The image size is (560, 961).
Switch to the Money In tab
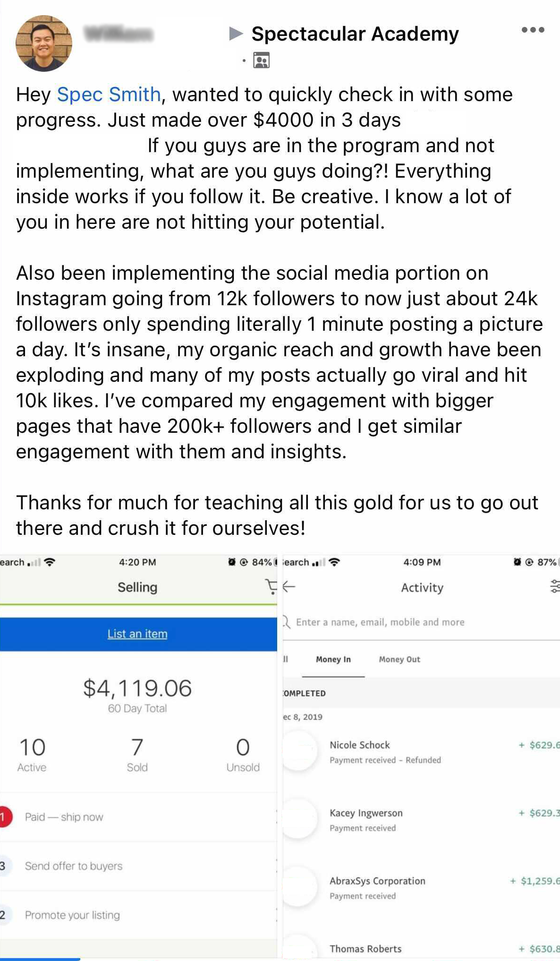click(333, 660)
